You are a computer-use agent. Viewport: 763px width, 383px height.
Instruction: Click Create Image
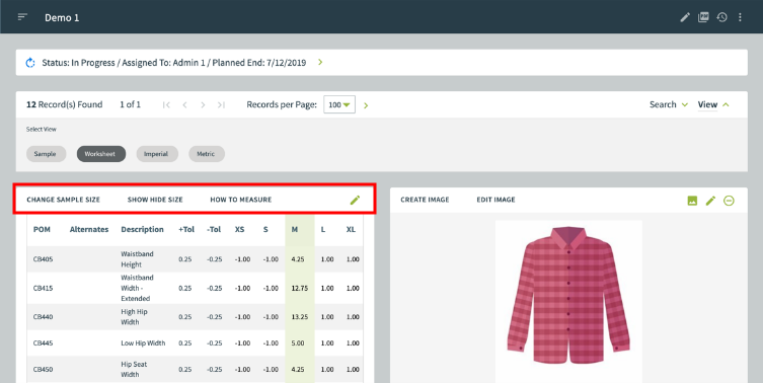425,200
